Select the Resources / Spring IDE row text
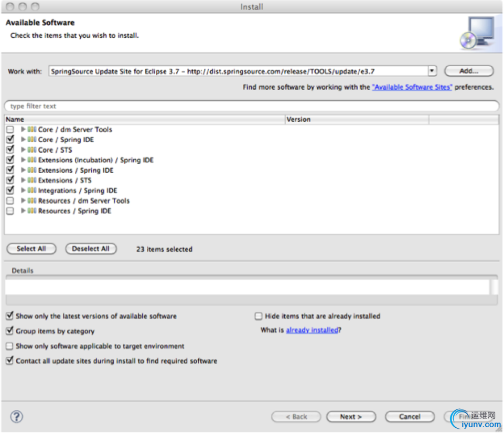Screen dimensions: 504x433 point(74,211)
